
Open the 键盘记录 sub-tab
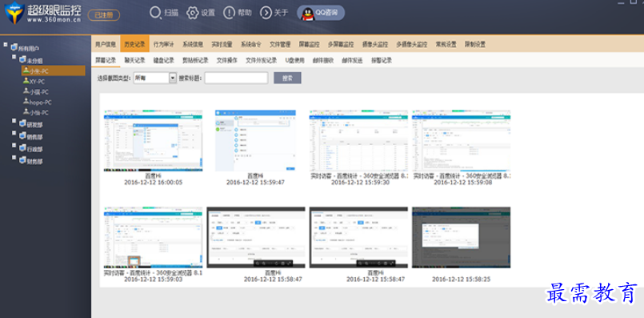point(164,60)
